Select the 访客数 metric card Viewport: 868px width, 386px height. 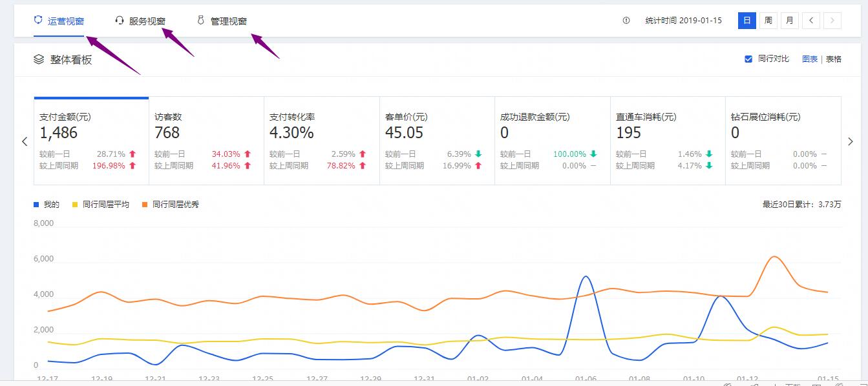pos(206,141)
